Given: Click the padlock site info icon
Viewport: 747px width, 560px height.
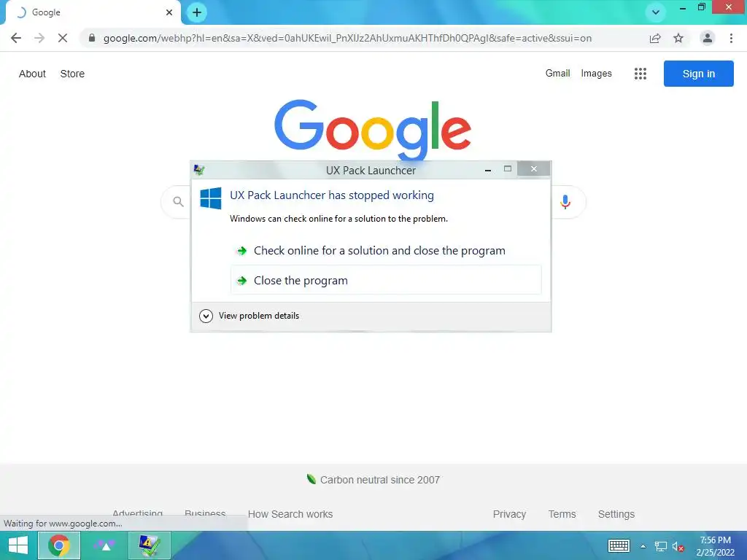Looking at the screenshot, I should [92, 38].
